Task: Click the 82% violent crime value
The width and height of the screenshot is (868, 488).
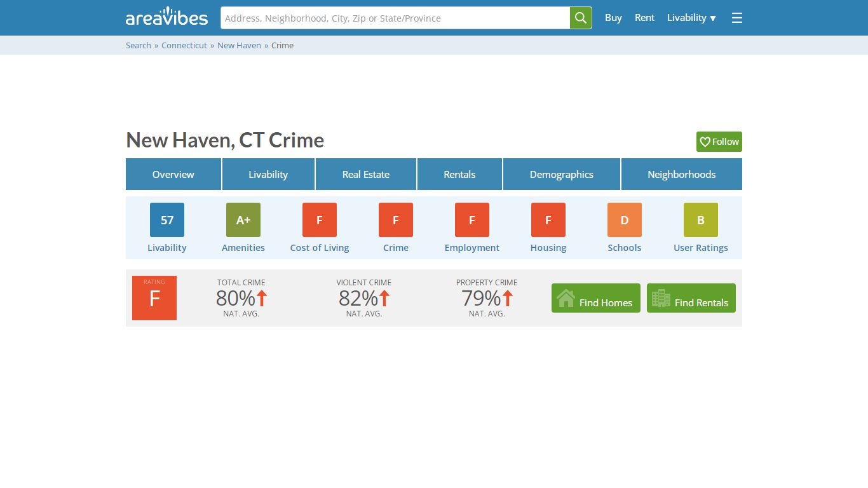Action: click(358, 298)
